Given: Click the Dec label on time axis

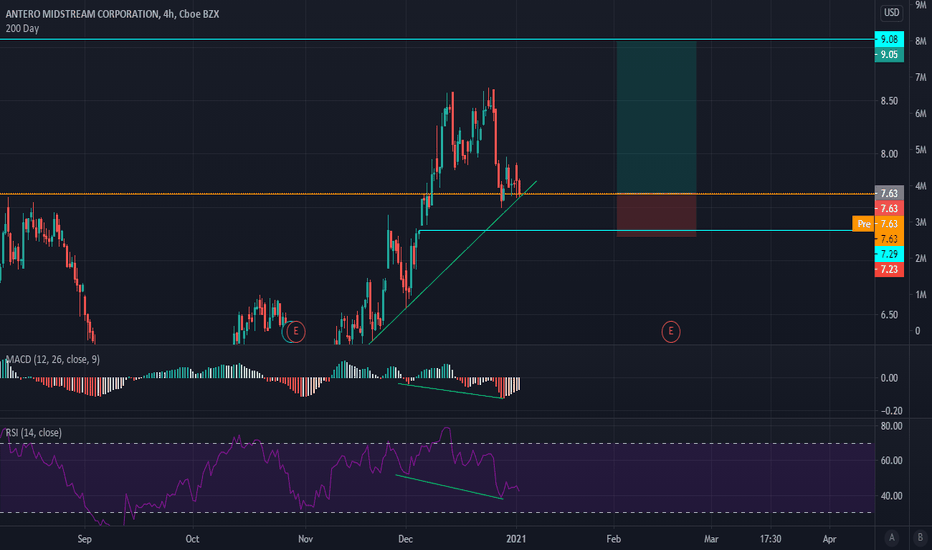Looking at the screenshot, I should coord(405,539).
